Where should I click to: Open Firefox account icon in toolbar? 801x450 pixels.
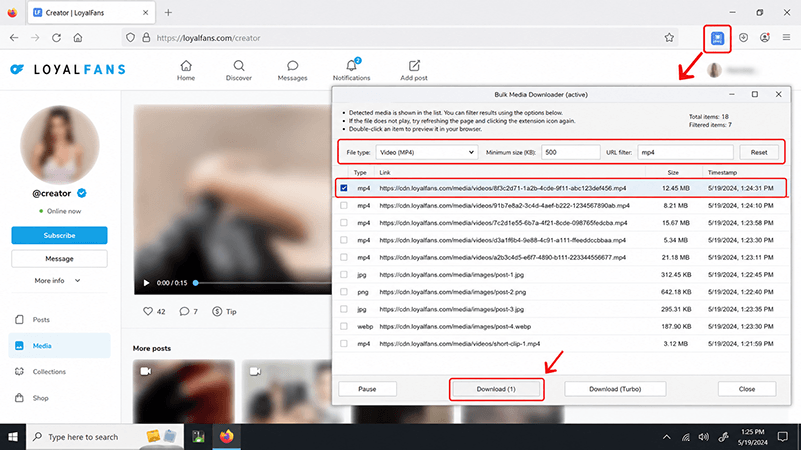[765, 38]
